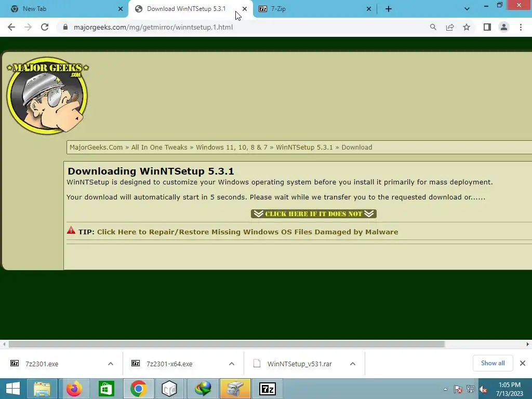Open the security flag tray icon

(x=458, y=389)
